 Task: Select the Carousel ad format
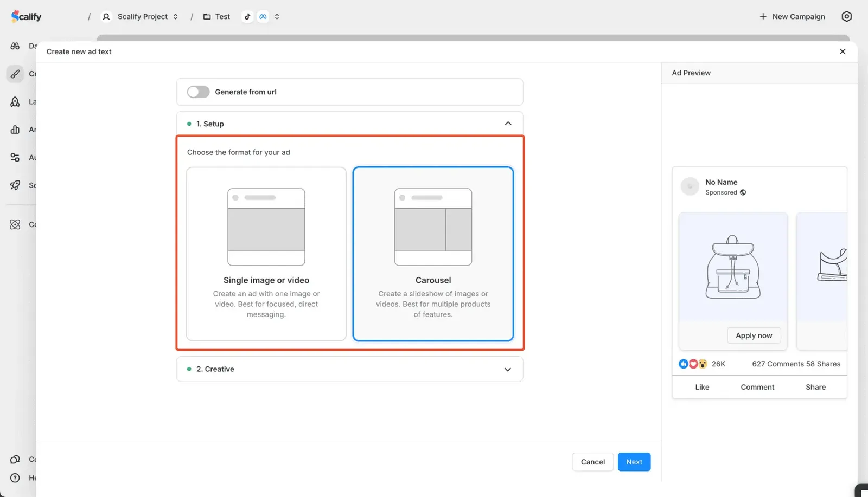(x=432, y=254)
